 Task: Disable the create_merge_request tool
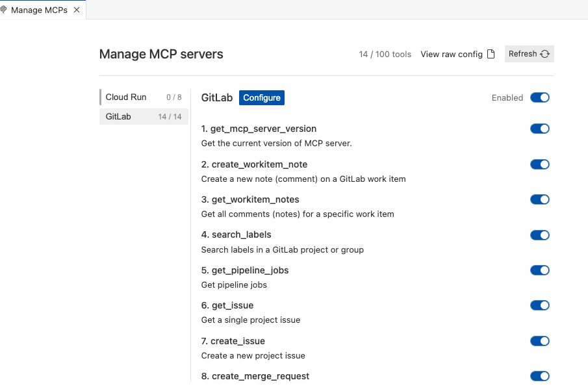click(x=539, y=376)
